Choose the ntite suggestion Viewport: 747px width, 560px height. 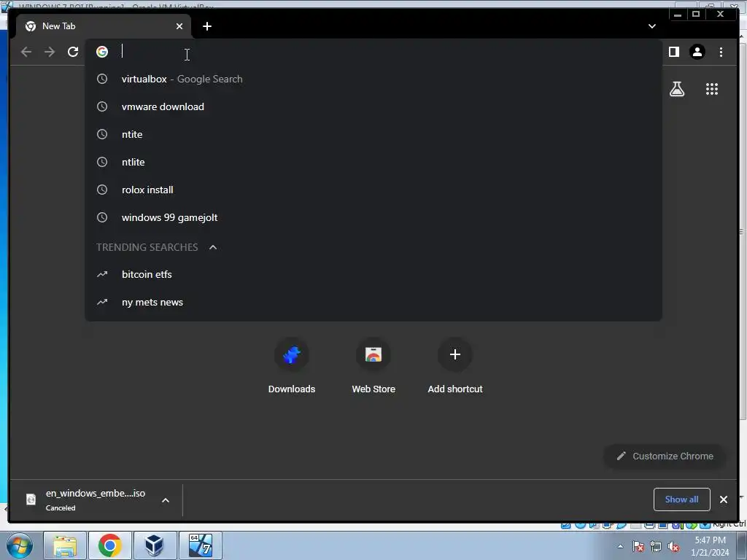coord(373,134)
